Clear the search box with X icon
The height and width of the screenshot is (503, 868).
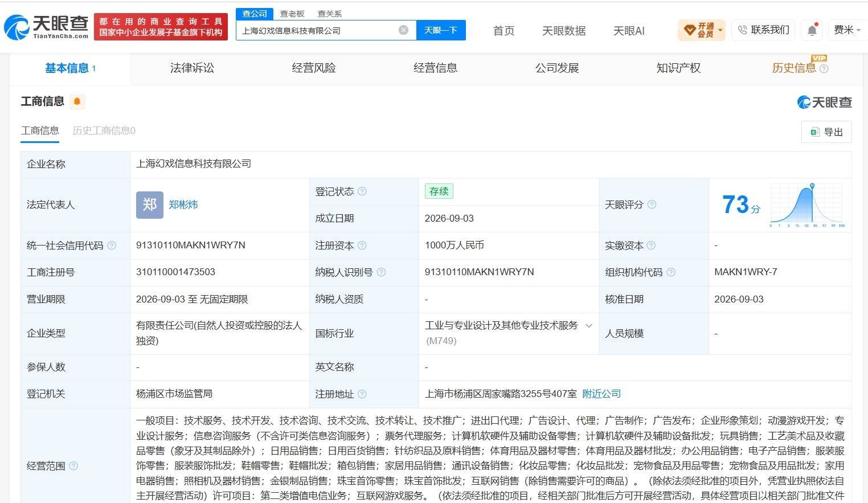(x=403, y=30)
